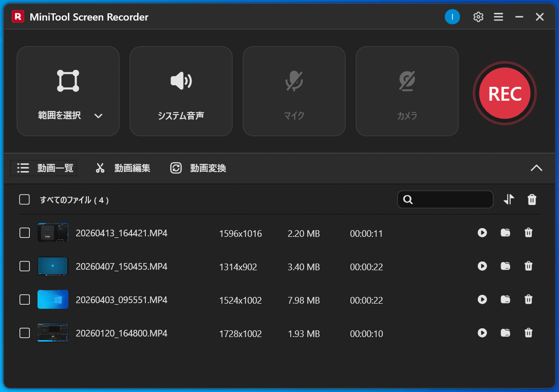Open the folder location of 20260407_150455.MP4
The image size is (559, 392).
(x=505, y=266)
